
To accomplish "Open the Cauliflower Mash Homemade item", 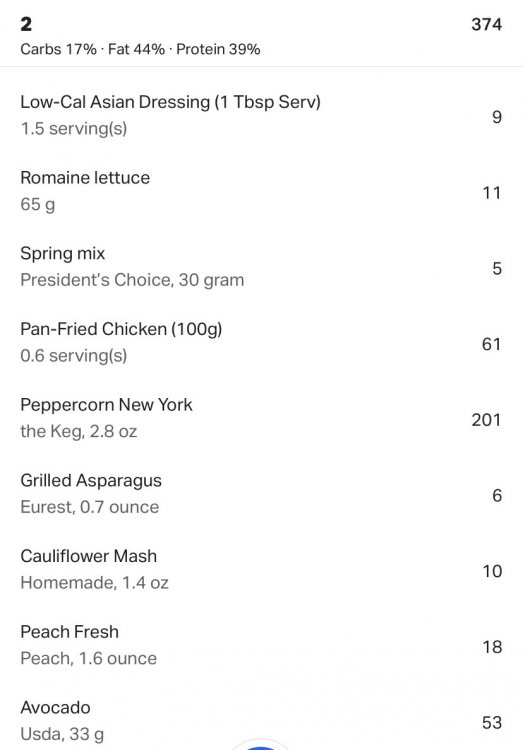I will click(x=261, y=569).
